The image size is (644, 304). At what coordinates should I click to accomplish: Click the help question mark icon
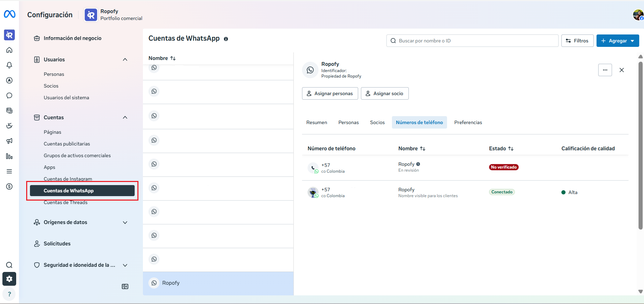[9, 294]
